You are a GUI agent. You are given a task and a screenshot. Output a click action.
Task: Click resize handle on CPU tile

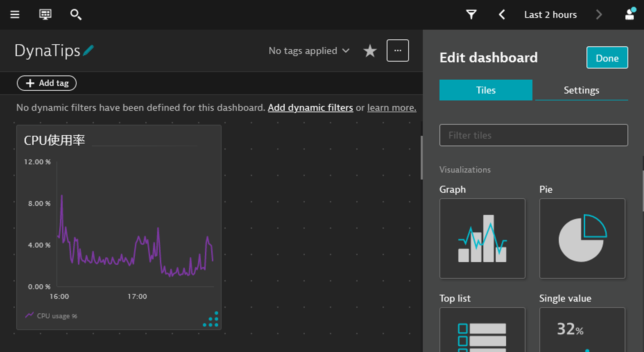tap(211, 319)
